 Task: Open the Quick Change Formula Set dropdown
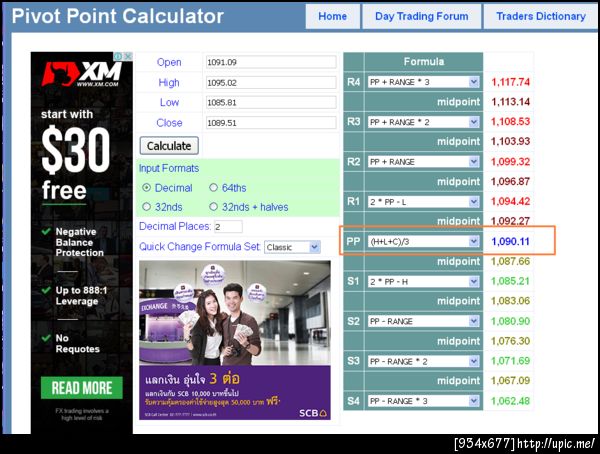click(x=292, y=247)
